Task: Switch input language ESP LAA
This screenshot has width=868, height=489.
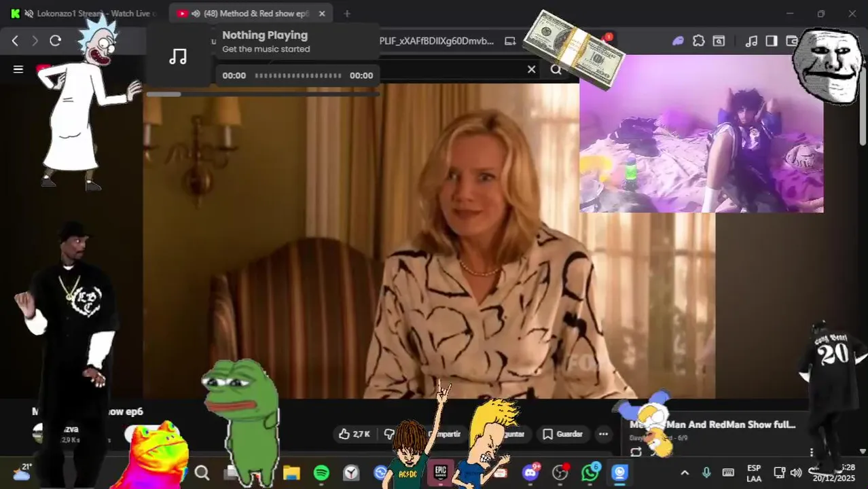Action: point(754,473)
